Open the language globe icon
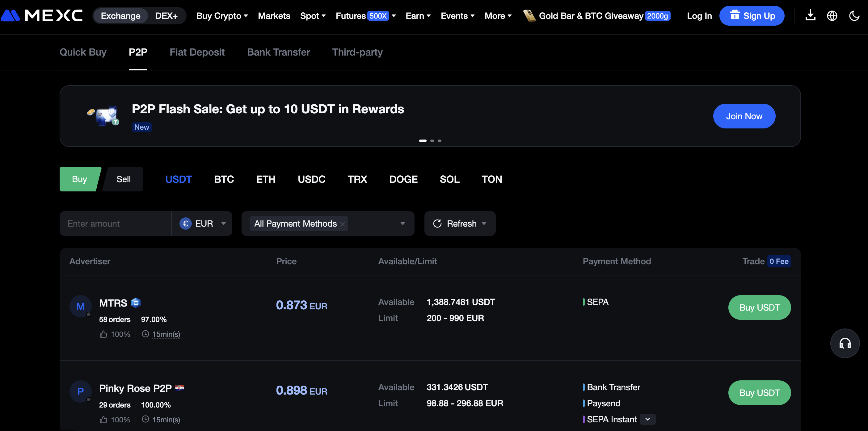868x431 pixels. 832,15
